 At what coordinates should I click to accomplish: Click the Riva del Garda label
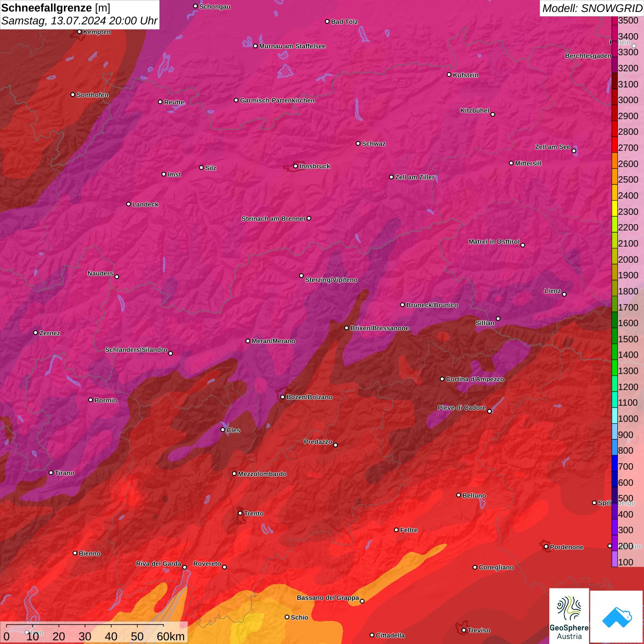click(159, 563)
